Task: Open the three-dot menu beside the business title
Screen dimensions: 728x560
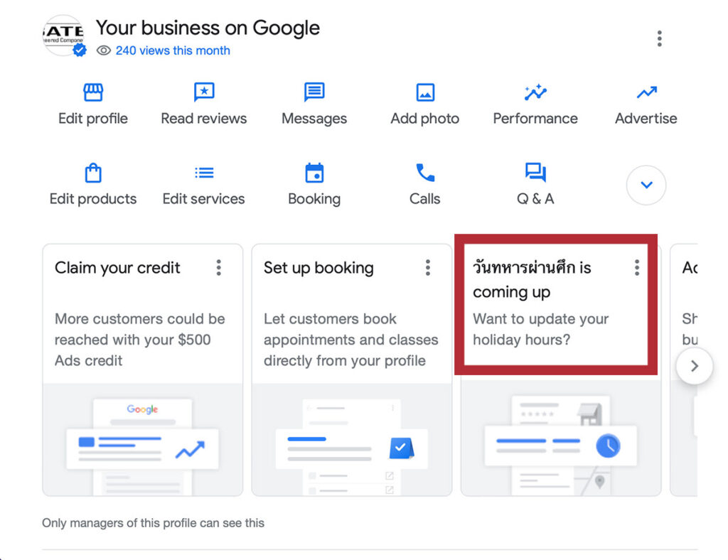Action: [x=660, y=38]
